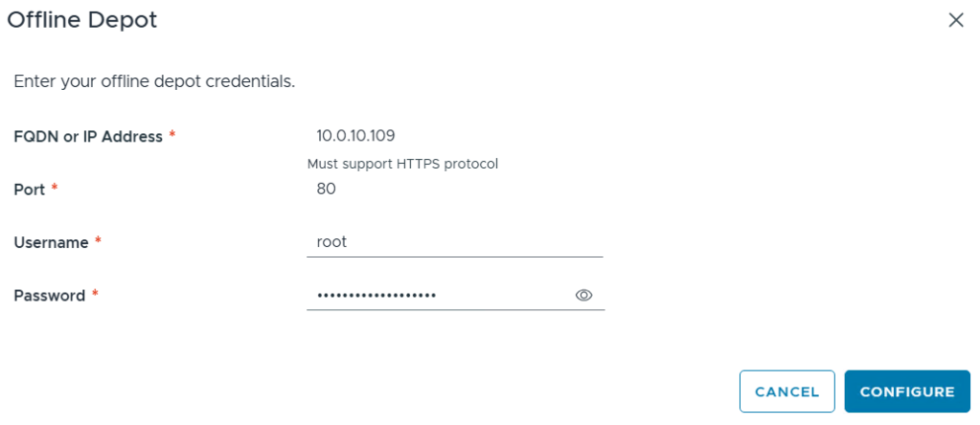This screenshot has width=980, height=425.
Task: Click the offline depot credentials instruction text
Action: tap(154, 81)
